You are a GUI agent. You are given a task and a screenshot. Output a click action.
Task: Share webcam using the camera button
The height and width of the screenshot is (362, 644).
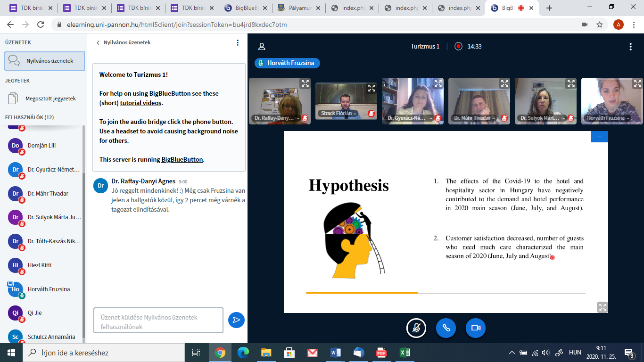click(475, 328)
